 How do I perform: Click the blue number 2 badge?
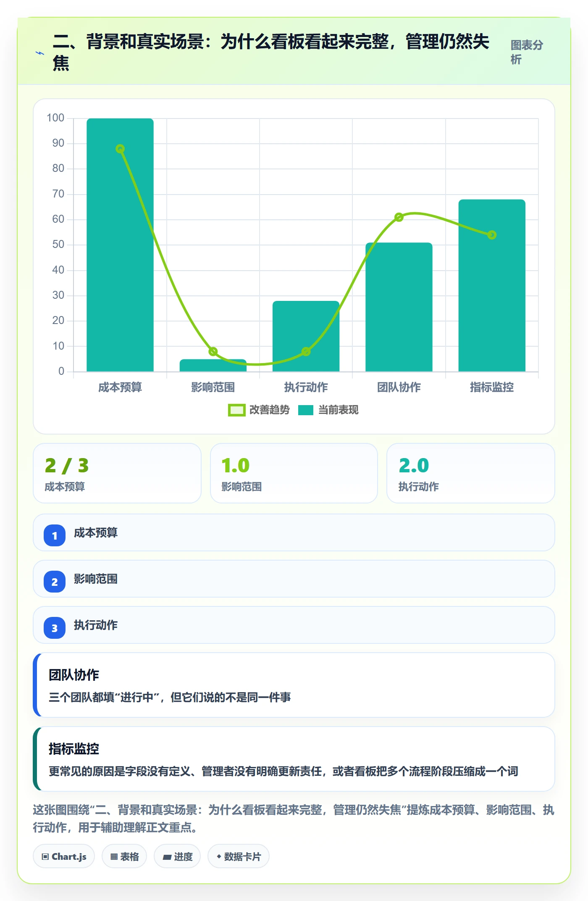click(x=55, y=582)
